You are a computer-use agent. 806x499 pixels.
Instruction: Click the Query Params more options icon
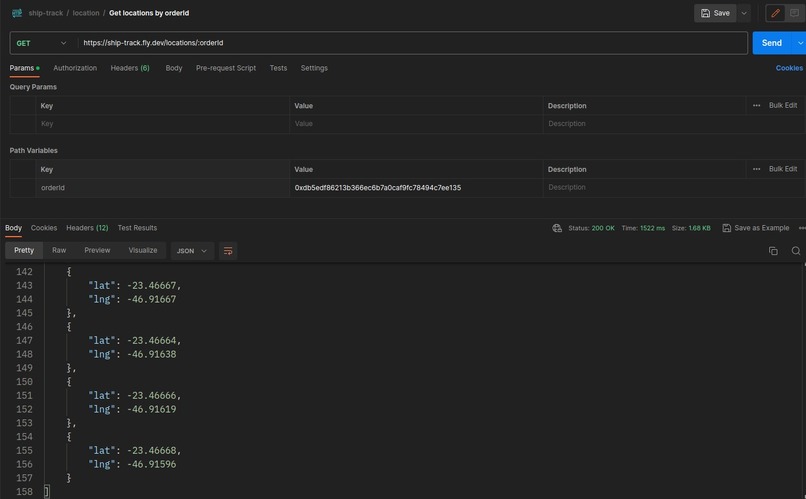pyautogui.click(x=756, y=105)
